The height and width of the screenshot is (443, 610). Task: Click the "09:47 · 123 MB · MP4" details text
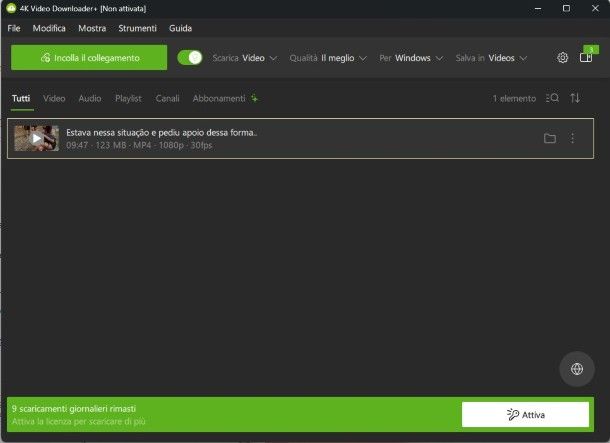139,145
